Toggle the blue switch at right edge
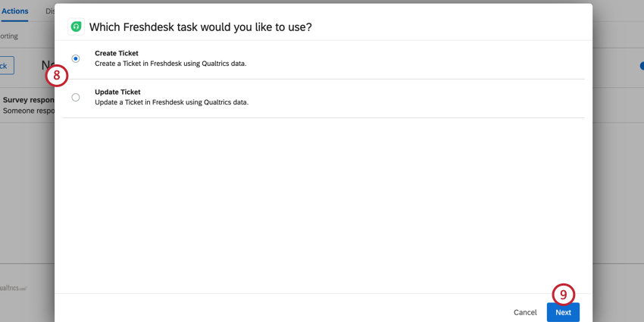This screenshot has width=644, height=322. click(x=641, y=66)
